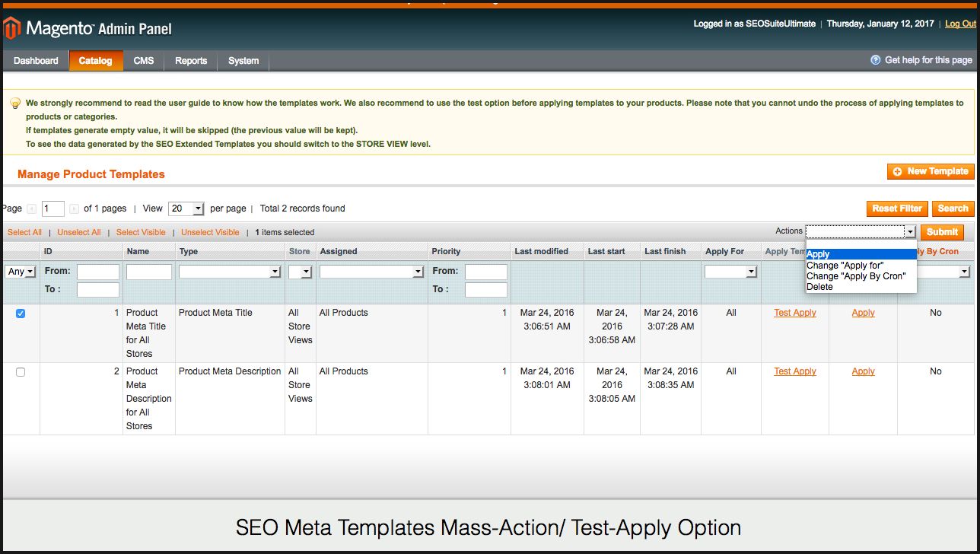Expand the Type filter dropdown

230,272
